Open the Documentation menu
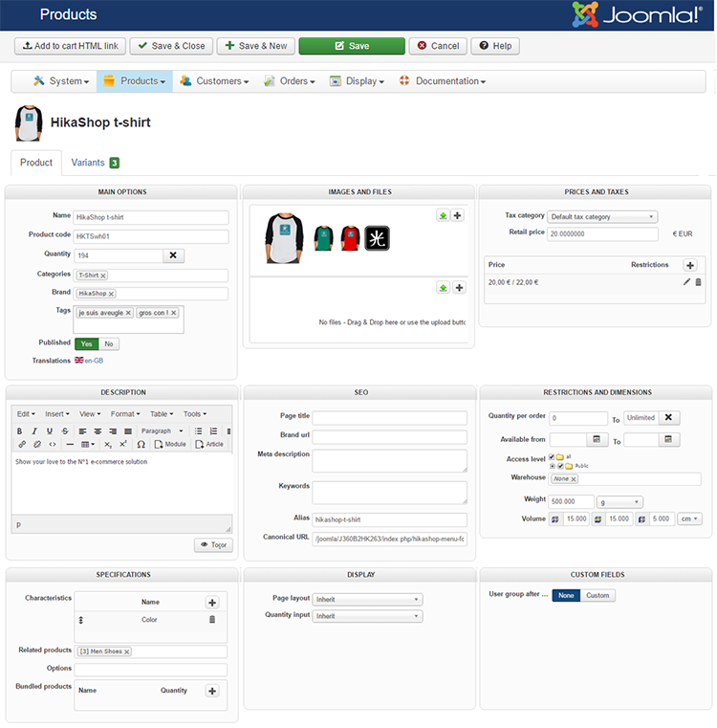Screen dimensions: 717x728 443,81
